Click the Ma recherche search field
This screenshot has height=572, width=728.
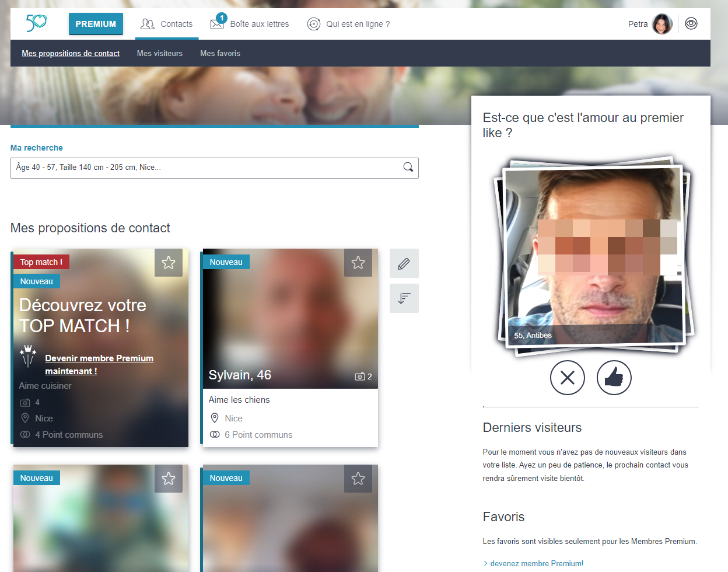click(204, 168)
